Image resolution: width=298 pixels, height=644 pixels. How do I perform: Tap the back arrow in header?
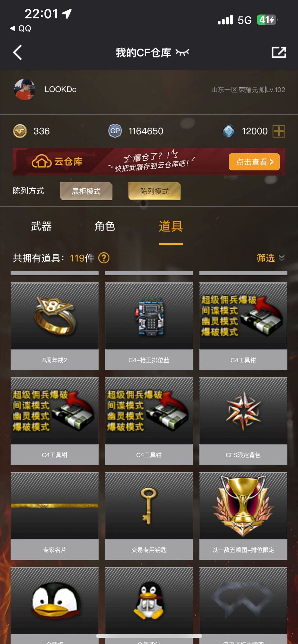pyautogui.click(x=17, y=52)
